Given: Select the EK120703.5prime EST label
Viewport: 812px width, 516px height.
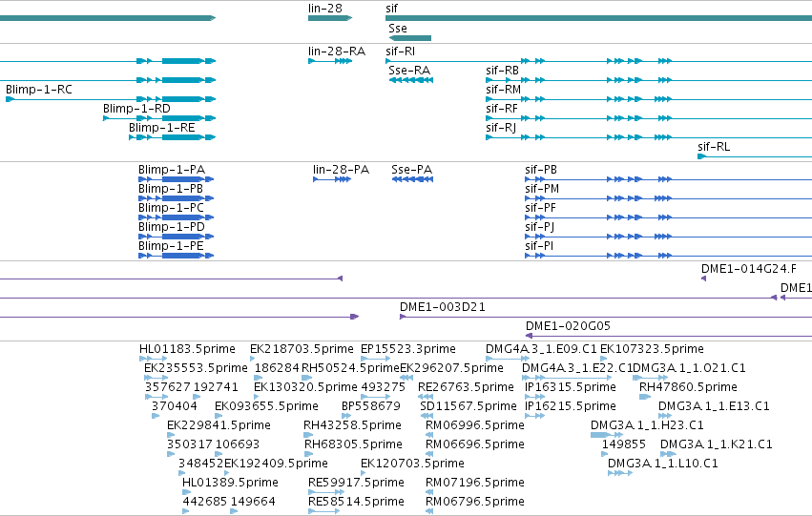Looking at the screenshot, I should (412, 464).
